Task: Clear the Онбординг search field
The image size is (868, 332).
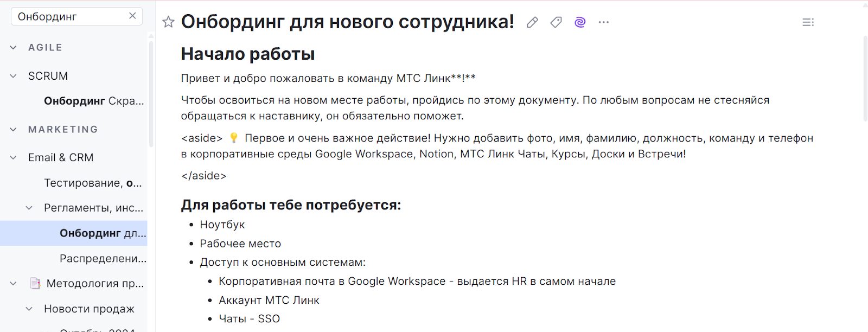Action: 132,16
